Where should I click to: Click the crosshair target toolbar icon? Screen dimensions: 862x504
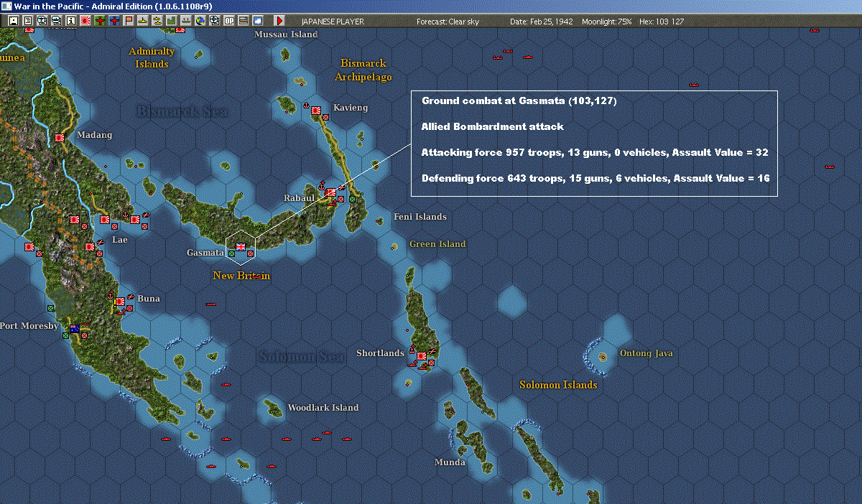point(215,21)
